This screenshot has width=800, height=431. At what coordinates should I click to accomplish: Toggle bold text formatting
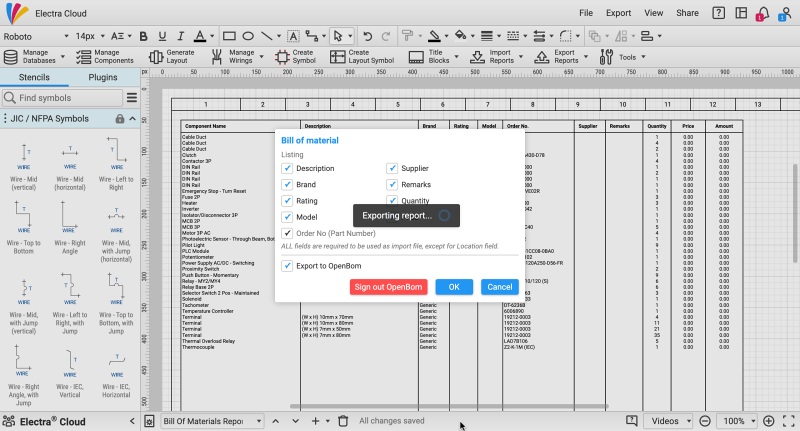pyautogui.click(x=143, y=36)
